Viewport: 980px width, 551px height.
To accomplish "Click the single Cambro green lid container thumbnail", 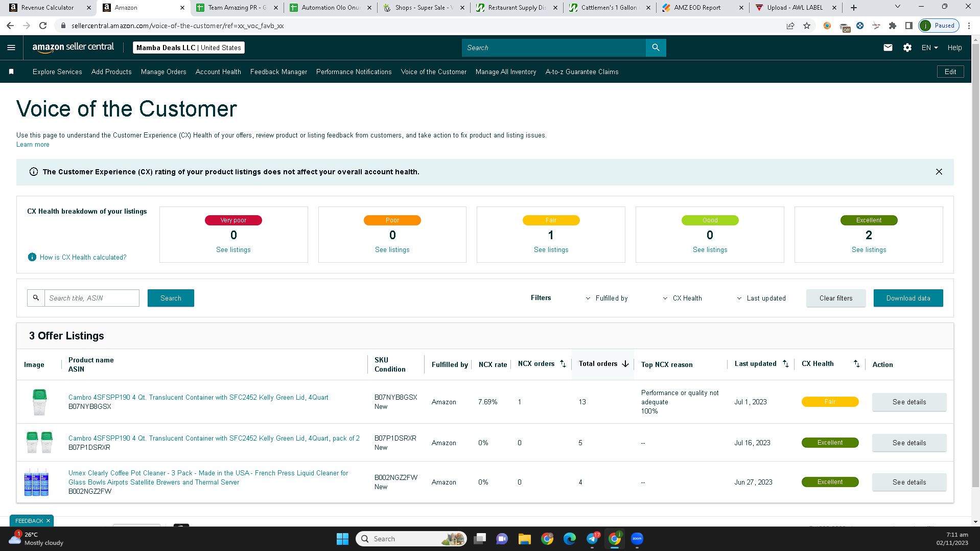I will [x=39, y=402].
